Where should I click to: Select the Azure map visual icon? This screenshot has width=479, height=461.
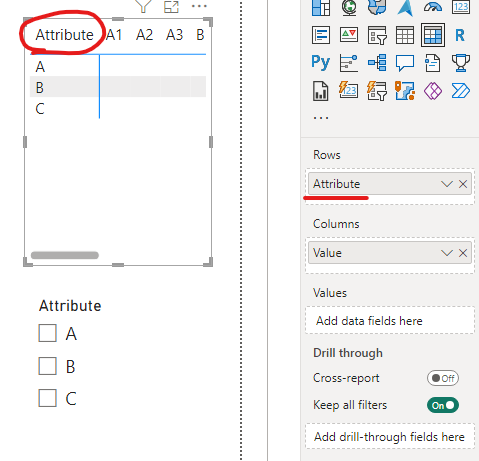click(x=405, y=7)
